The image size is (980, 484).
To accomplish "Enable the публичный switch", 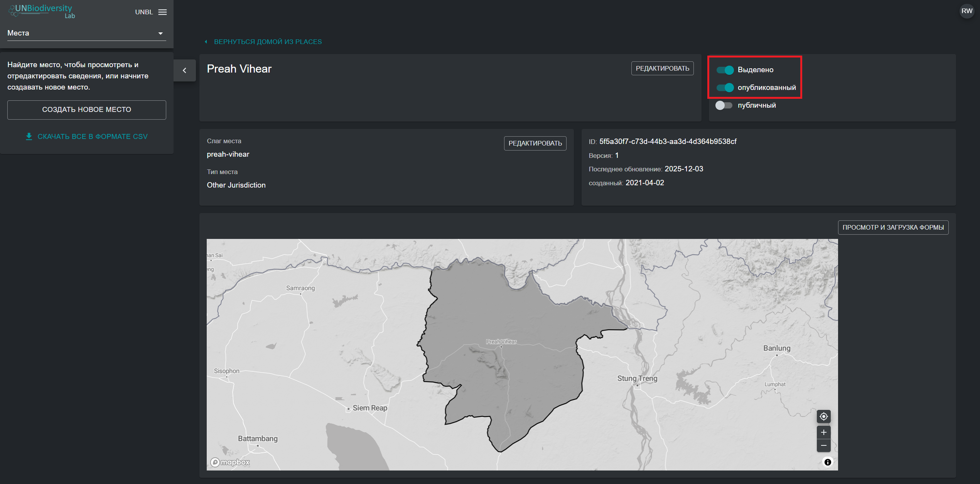I will click(x=724, y=105).
